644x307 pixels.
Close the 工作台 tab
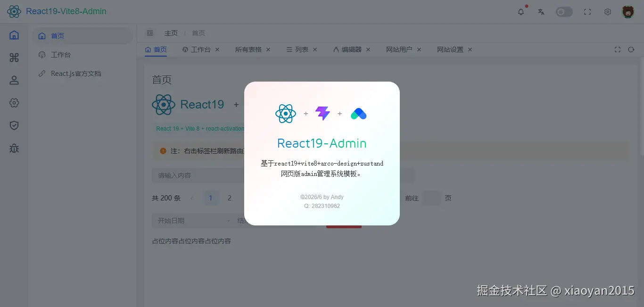click(217, 50)
